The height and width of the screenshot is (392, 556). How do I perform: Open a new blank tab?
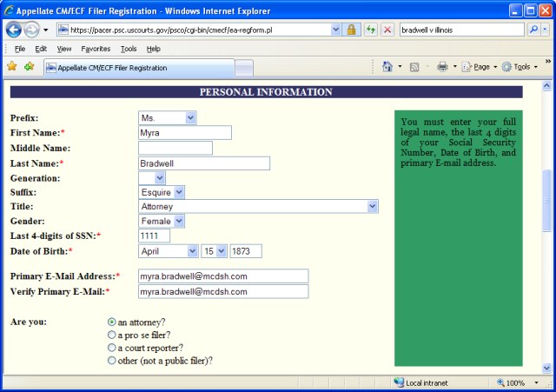pyautogui.click(x=244, y=68)
